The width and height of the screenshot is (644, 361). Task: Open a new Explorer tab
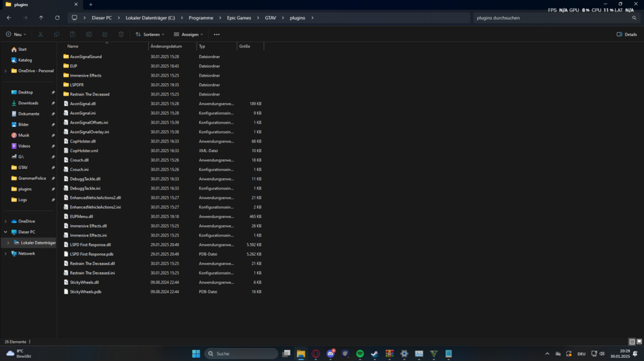[91, 5]
